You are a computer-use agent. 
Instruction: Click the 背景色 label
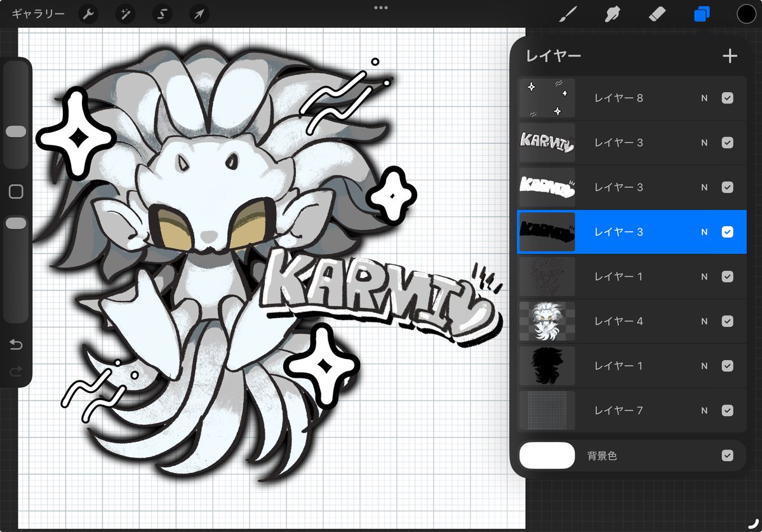click(603, 456)
